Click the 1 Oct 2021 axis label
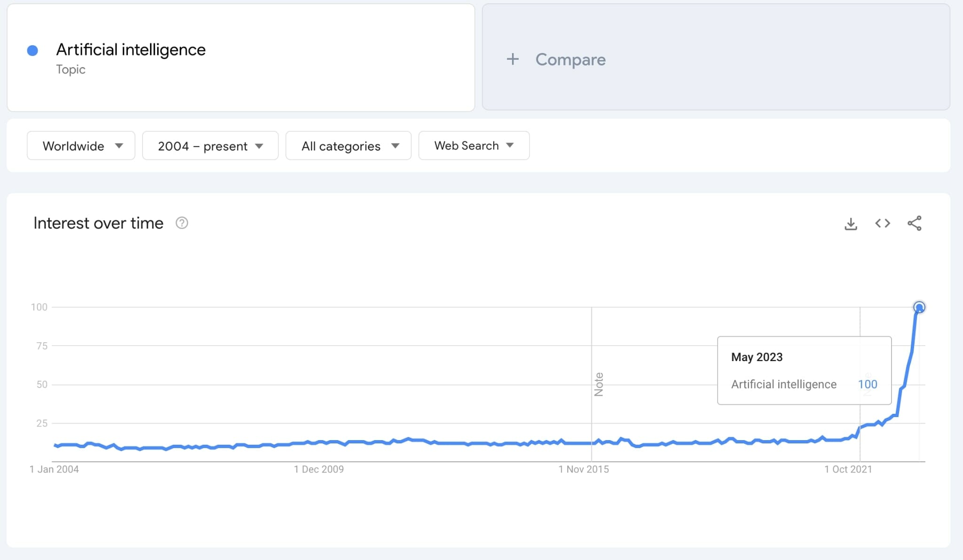This screenshot has width=963, height=560. [848, 469]
